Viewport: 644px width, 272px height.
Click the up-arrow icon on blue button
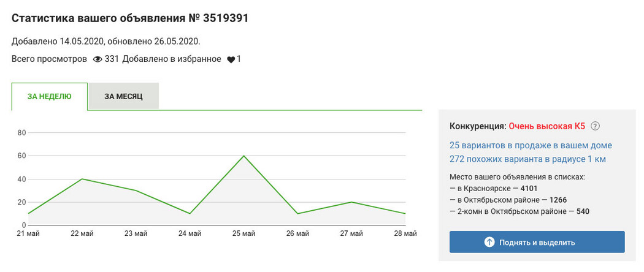(489, 242)
